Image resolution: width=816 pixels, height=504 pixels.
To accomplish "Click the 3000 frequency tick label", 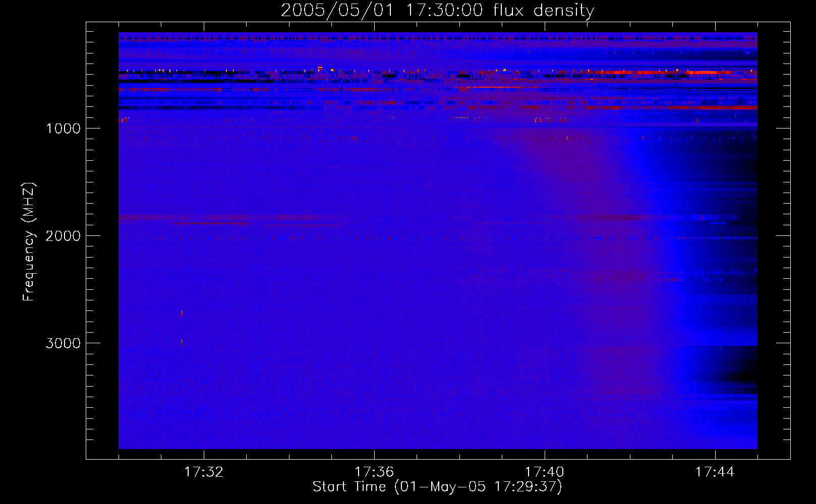I will tap(63, 343).
